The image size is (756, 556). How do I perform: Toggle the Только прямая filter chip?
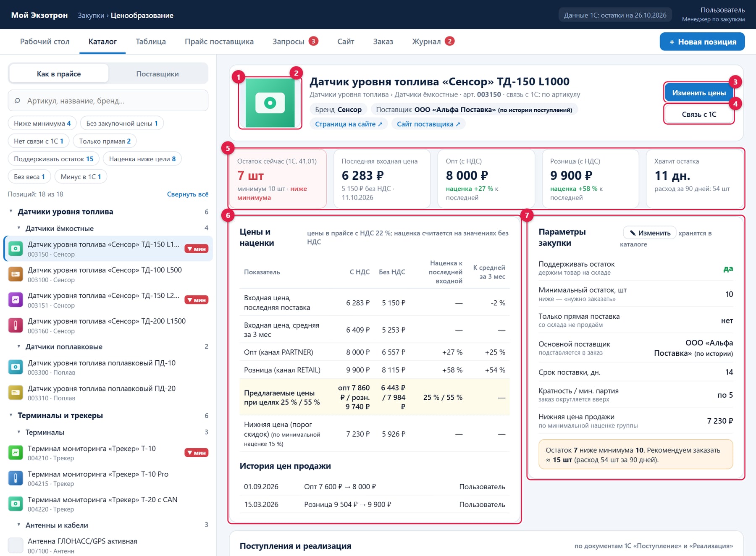click(x=105, y=141)
